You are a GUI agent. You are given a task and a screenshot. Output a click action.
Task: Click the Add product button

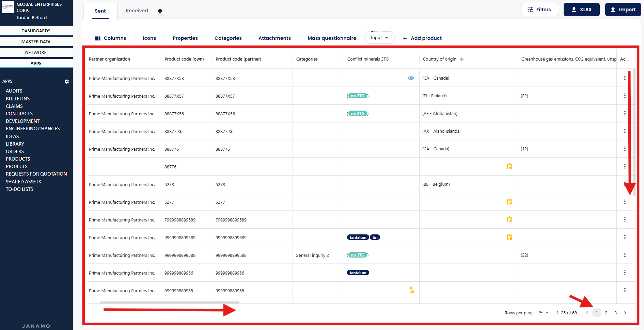[x=422, y=38]
